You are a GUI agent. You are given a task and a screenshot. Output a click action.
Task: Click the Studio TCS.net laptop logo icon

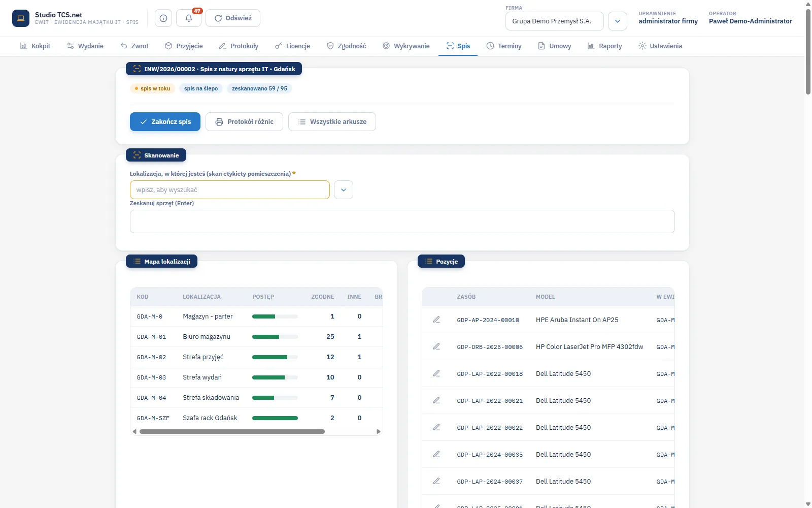[21, 18]
